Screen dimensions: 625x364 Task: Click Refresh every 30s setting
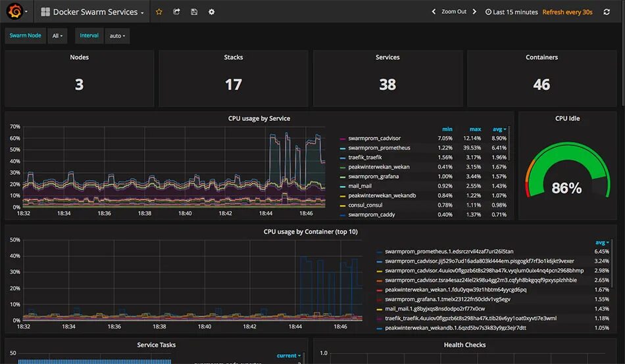(x=567, y=12)
